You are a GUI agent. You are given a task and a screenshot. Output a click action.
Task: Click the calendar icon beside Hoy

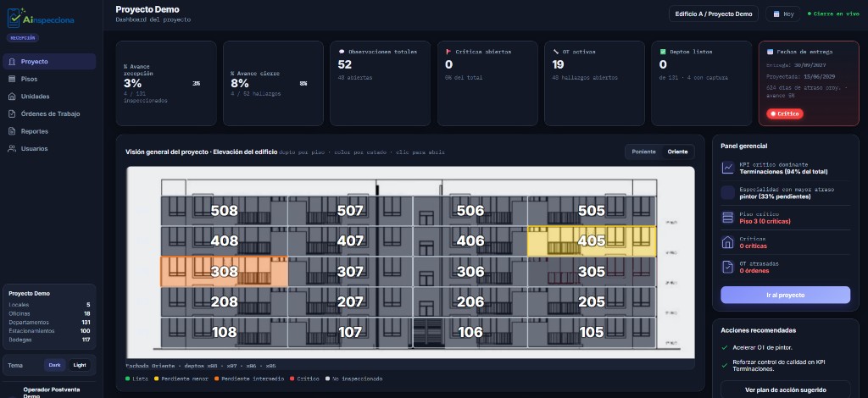coord(776,14)
